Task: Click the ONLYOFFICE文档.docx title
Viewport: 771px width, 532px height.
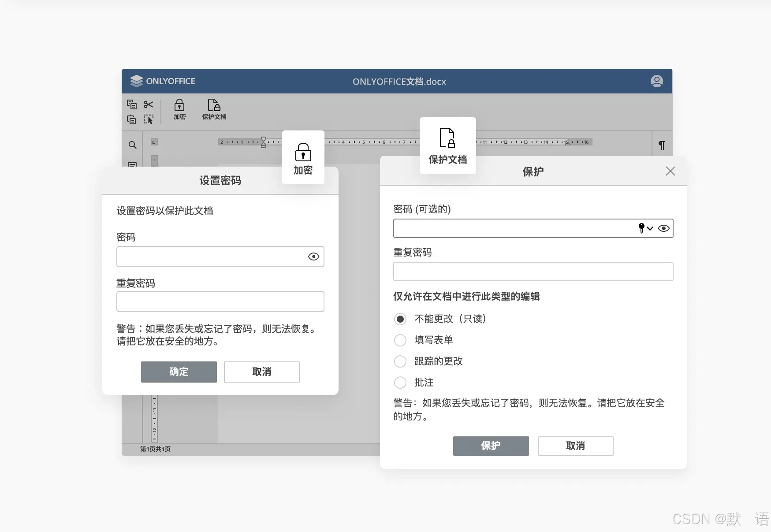Action: click(399, 82)
